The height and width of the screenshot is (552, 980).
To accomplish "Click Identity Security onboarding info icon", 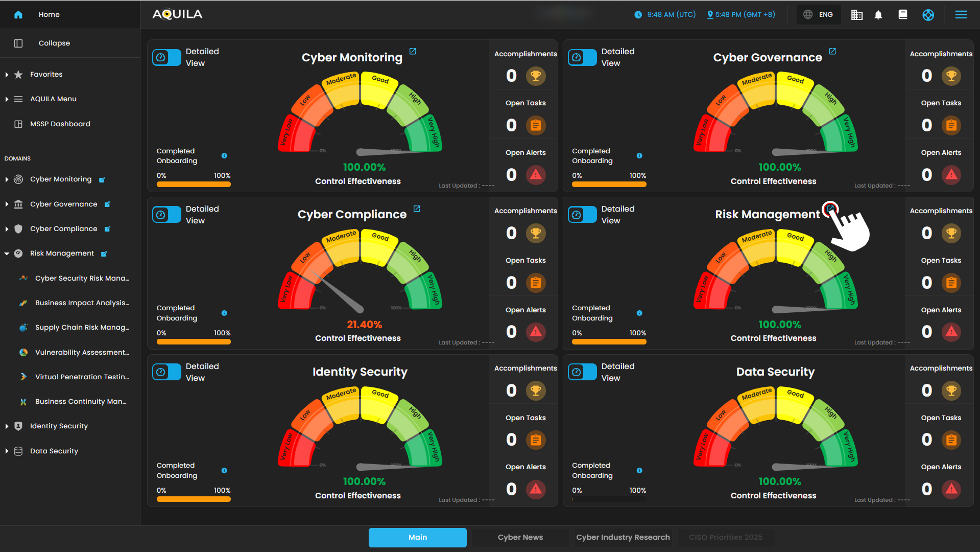I will 224,470.
